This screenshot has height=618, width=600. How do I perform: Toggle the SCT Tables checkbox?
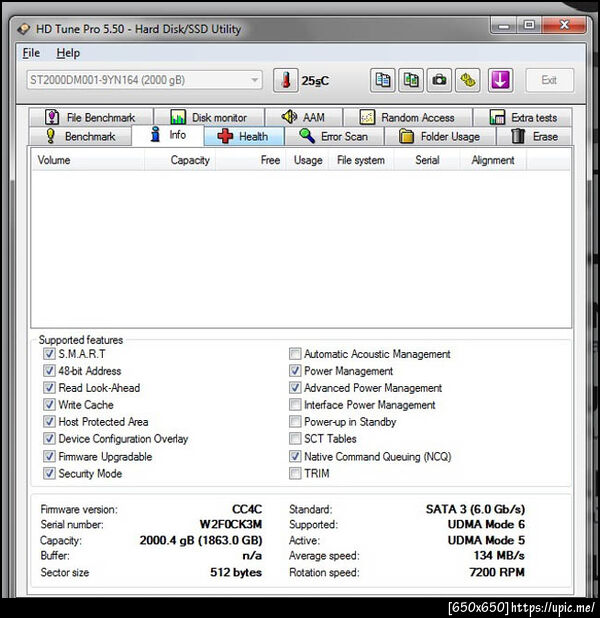click(x=295, y=438)
